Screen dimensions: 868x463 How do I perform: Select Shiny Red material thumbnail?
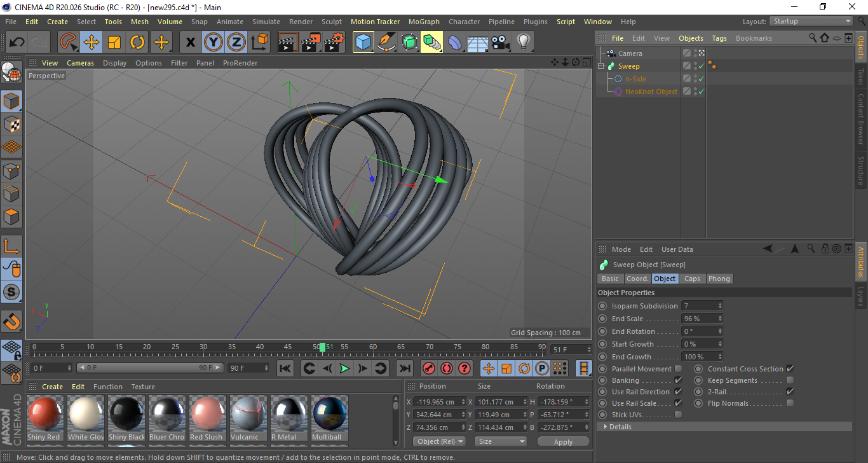point(44,413)
